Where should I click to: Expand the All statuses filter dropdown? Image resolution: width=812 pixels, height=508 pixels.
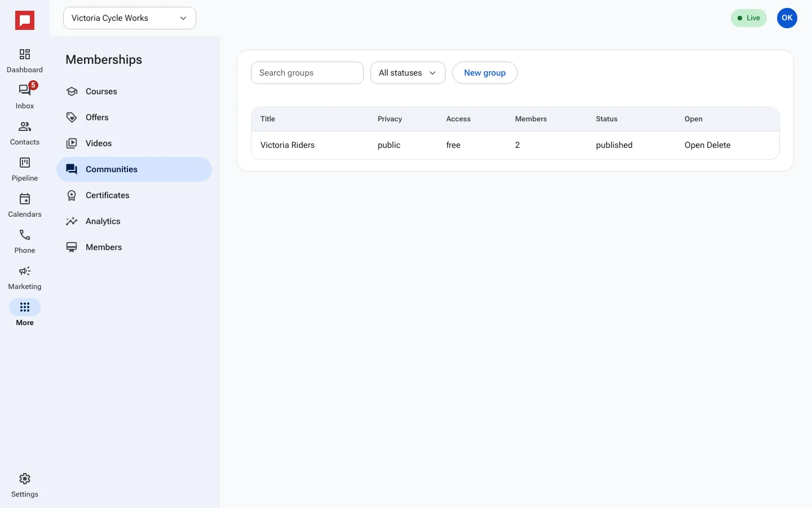tap(408, 73)
